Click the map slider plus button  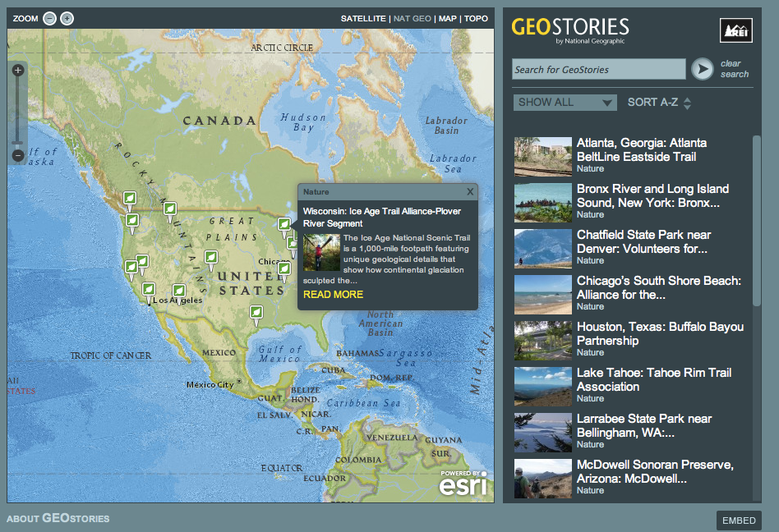click(18, 70)
